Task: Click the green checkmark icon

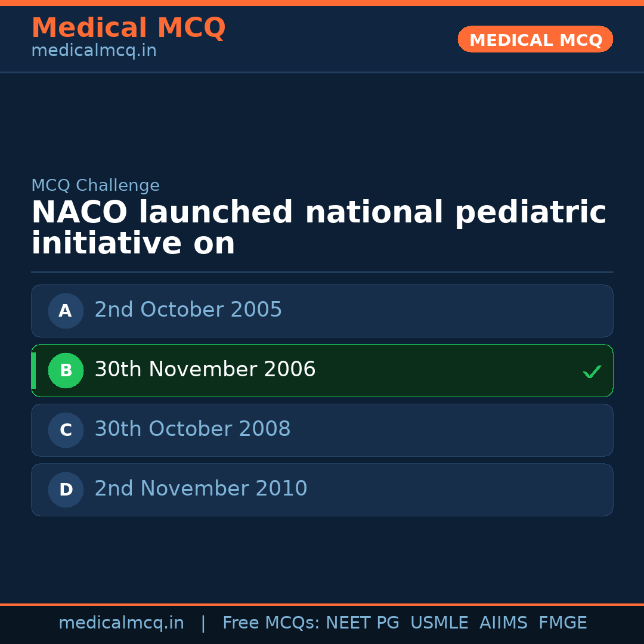Action: pyautogui.click(x=592, y=371)
